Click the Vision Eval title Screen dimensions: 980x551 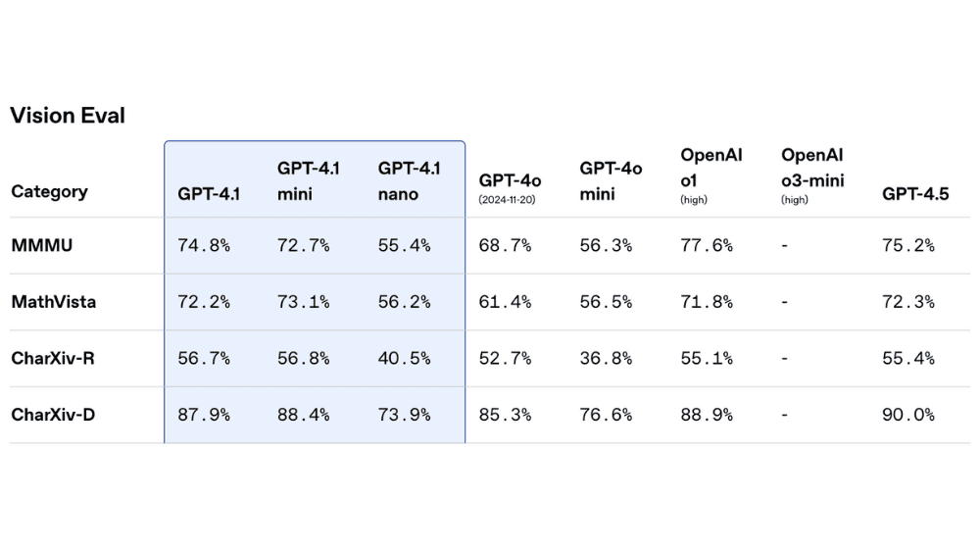tap(68, 116)
